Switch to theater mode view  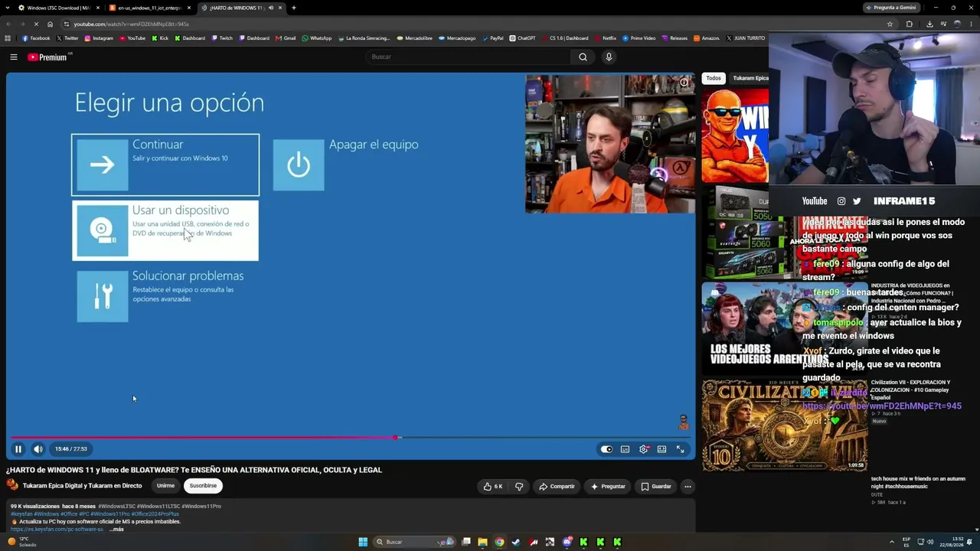661,449
